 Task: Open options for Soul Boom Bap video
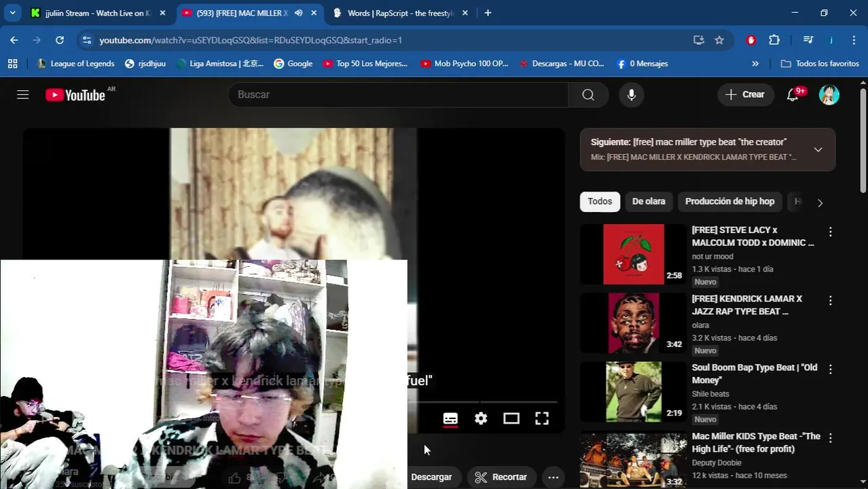pyautogui.click(x=830, y=369)
